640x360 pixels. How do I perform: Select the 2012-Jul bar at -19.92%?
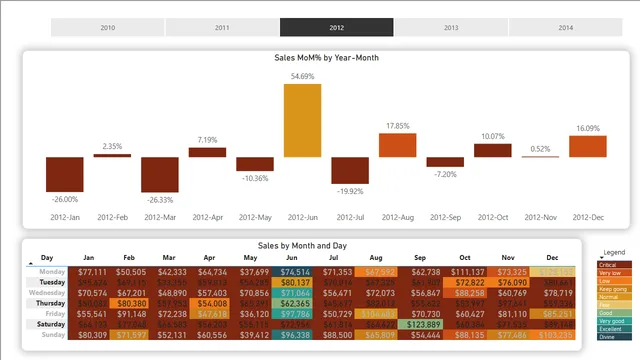(350, 170)
